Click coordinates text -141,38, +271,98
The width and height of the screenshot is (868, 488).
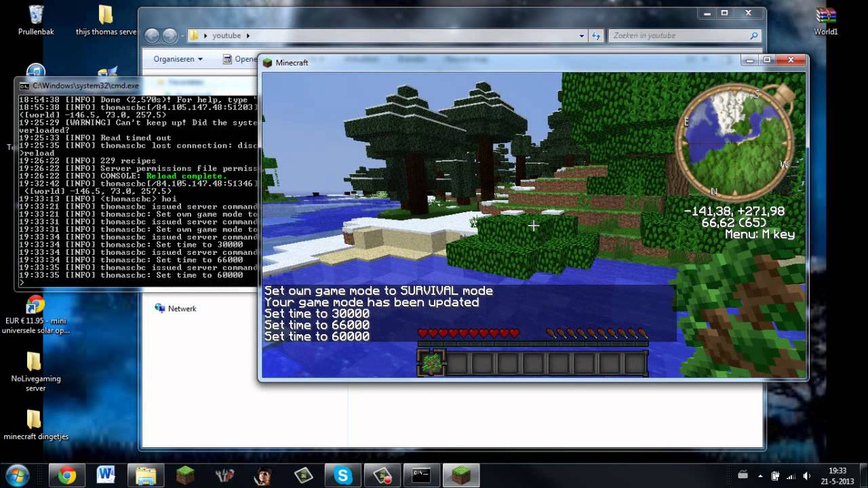(734, 211)
